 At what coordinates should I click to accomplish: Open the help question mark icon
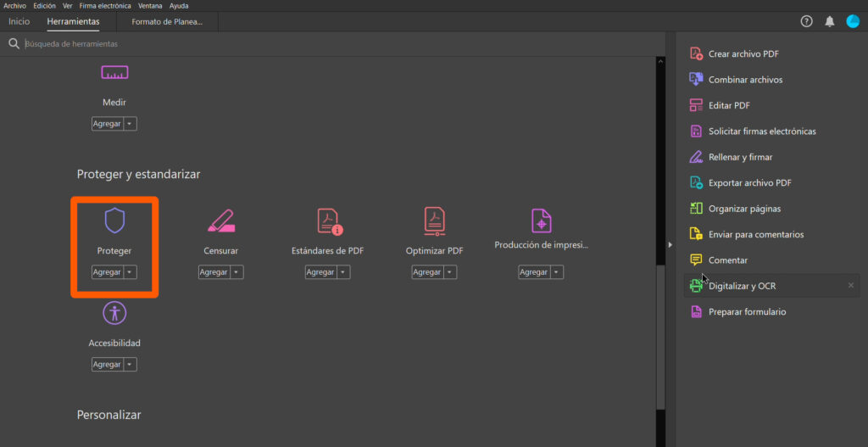805,21
